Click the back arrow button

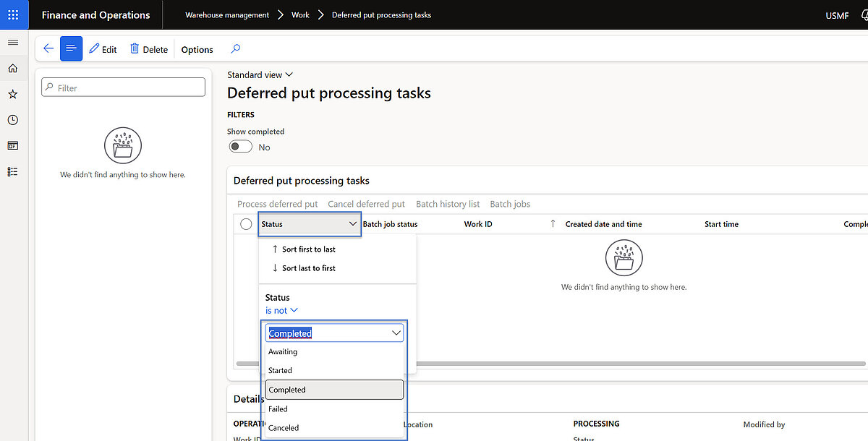(x=48, y=49)
